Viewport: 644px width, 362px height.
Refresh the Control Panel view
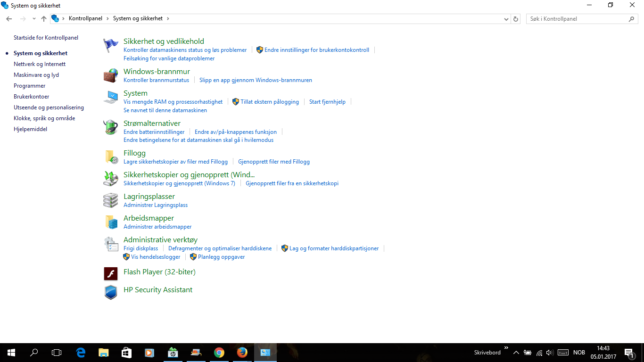516,19
